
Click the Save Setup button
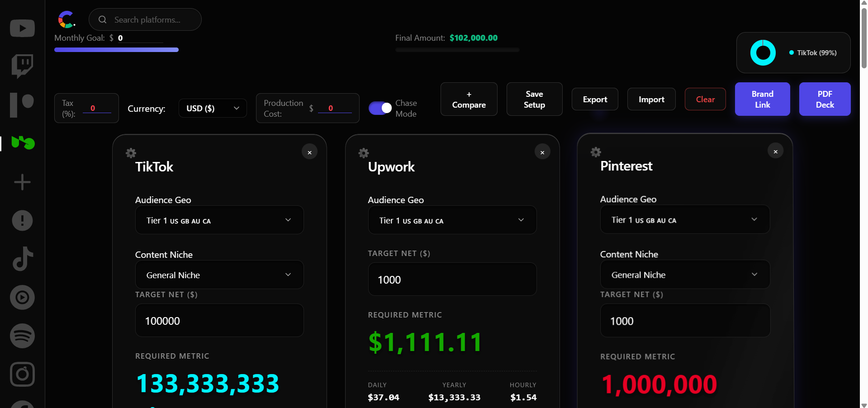[534, 99]
